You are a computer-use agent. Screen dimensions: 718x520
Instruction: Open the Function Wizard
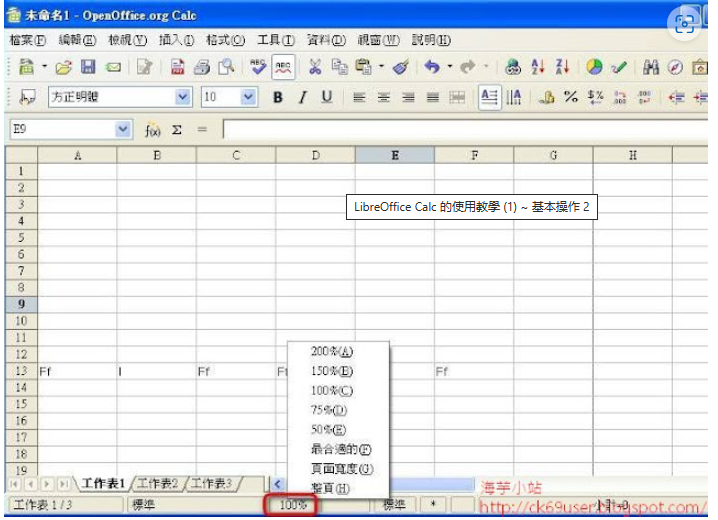point(152,130)
